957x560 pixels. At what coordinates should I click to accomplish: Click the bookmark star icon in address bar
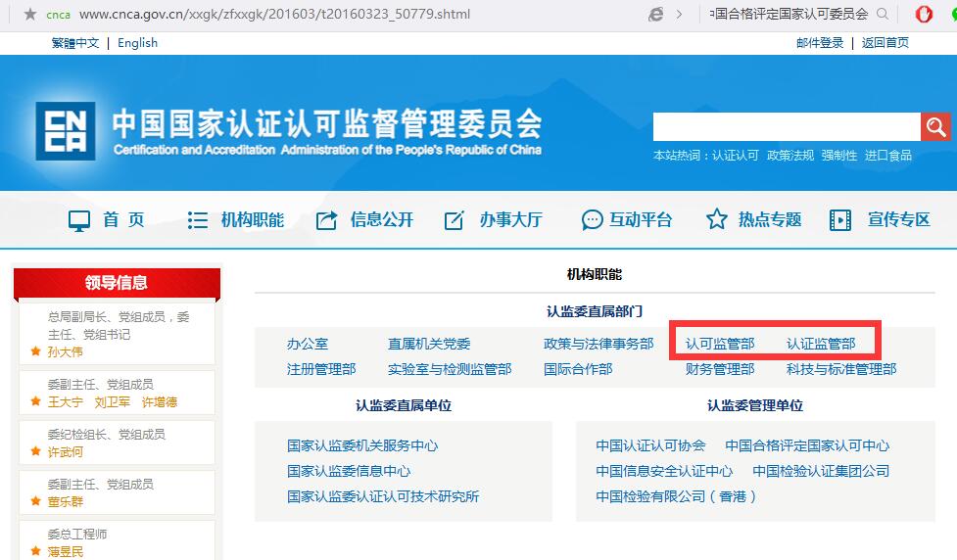point(30,14)
